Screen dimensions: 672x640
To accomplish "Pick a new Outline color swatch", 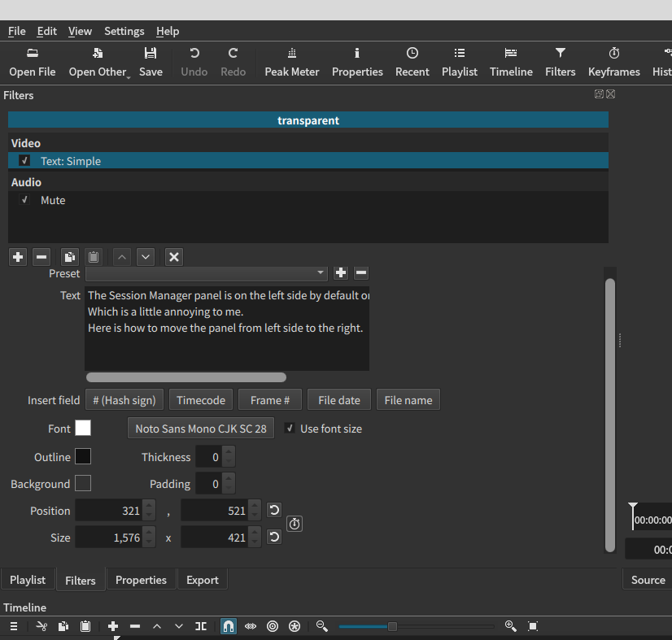I will pos(83,456).
